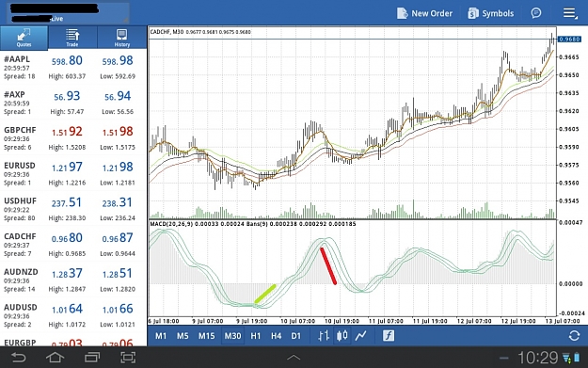The height and width of the screenshot is (368, 588).
Task: Select the partially visible EURGBP row
Action: [x=73, y=340]
